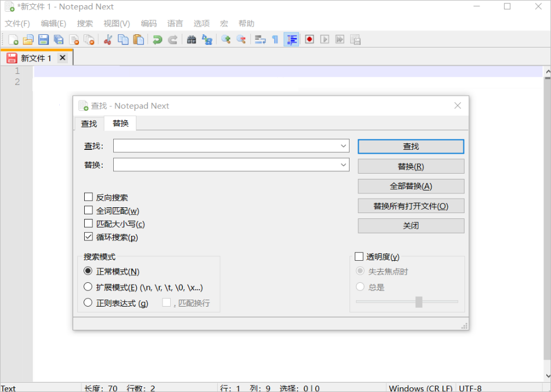Switch to the 查找 tab
The image size is (551, 392).
88,124
